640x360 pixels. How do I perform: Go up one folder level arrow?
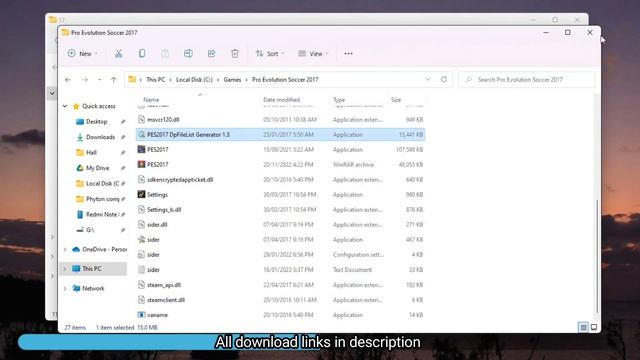113,80
